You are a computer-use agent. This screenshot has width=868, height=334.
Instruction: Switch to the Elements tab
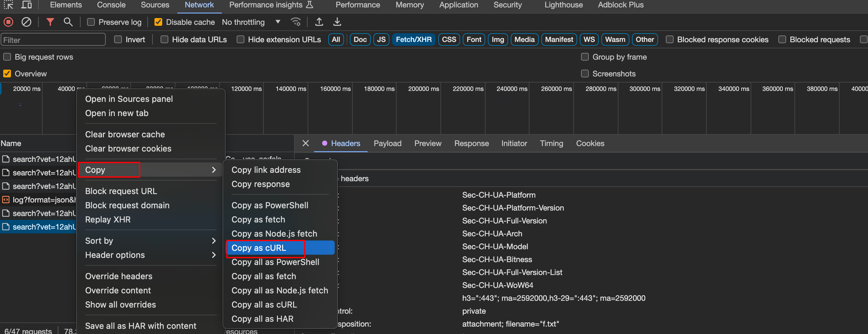point(66,5)
